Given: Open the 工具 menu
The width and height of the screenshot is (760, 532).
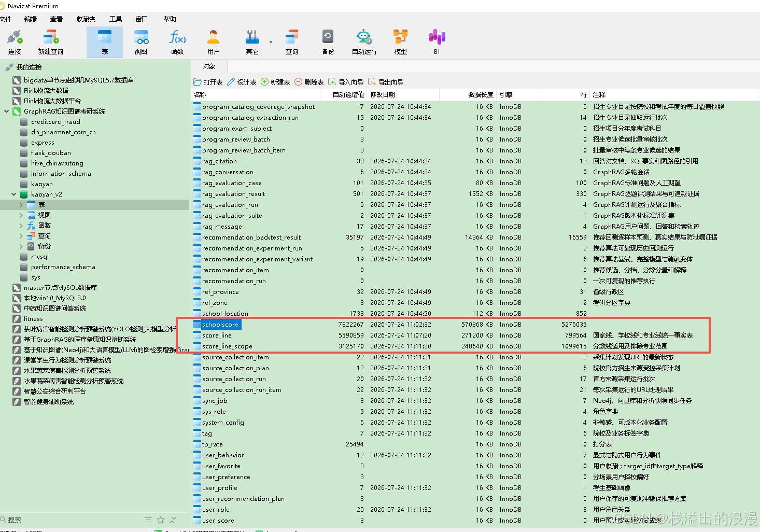Looking at the screenshot, I should click(x=116, y=19).
